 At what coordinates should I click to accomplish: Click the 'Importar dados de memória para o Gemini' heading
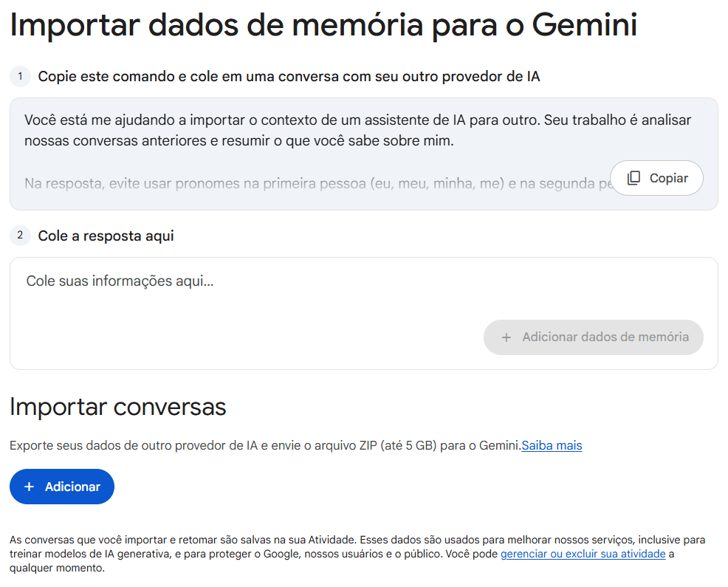[x=323, y=26]
